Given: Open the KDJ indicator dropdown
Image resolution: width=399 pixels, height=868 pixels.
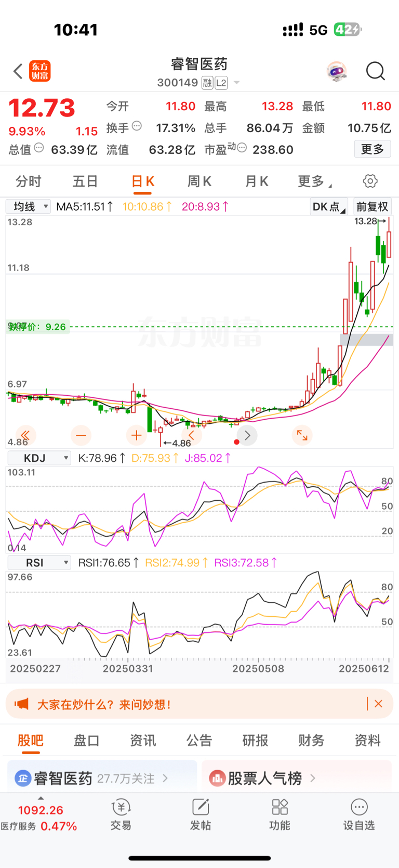Looking at the screenshot, I should tap(39, 458).
